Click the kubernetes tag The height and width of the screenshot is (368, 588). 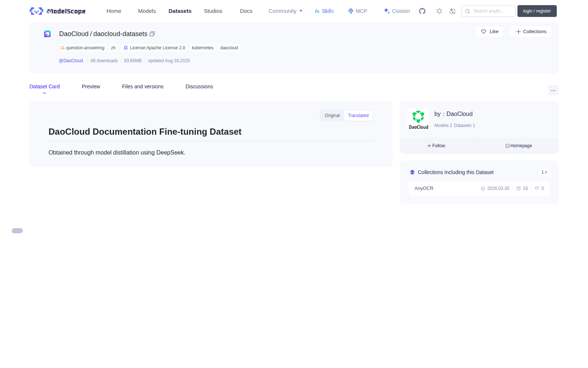coord(202,48)
